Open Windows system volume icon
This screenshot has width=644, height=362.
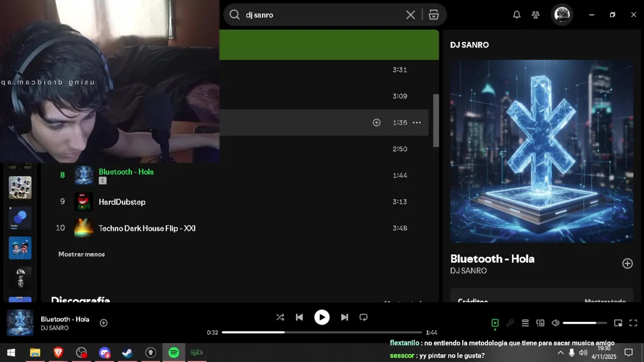(583, 353)
